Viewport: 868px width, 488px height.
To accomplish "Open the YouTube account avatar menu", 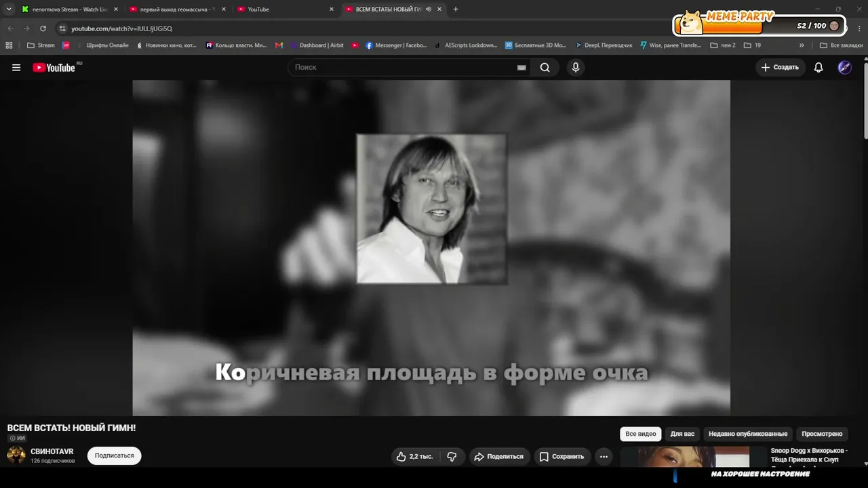I will (844, 68).
